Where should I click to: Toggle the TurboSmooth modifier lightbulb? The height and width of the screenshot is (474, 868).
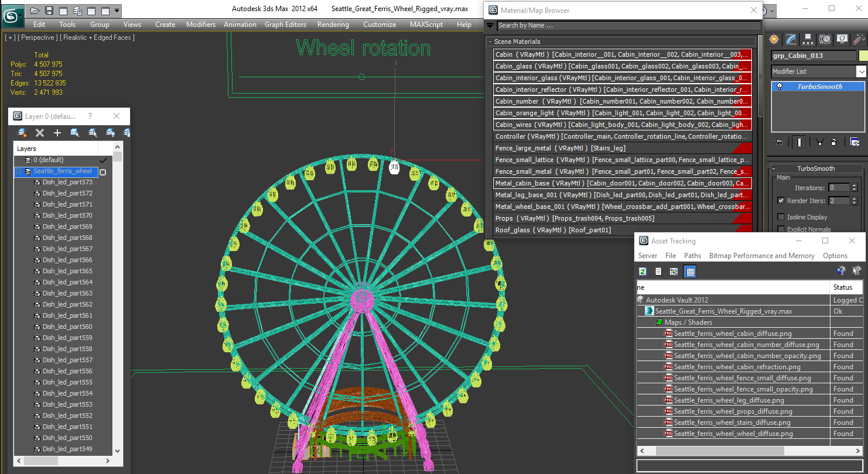click(x=780, y=87)
